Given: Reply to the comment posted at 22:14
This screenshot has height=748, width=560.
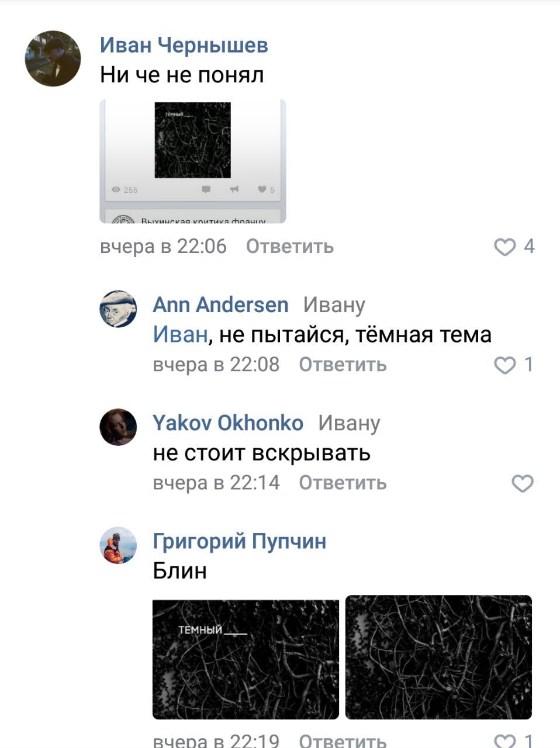Looking at the screenshot, I should 343,483.
